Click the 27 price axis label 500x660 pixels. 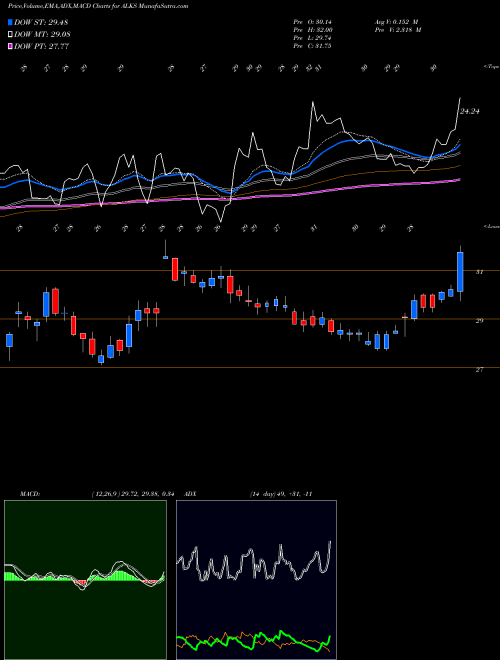pyautogui.click(x=479, y=370)
